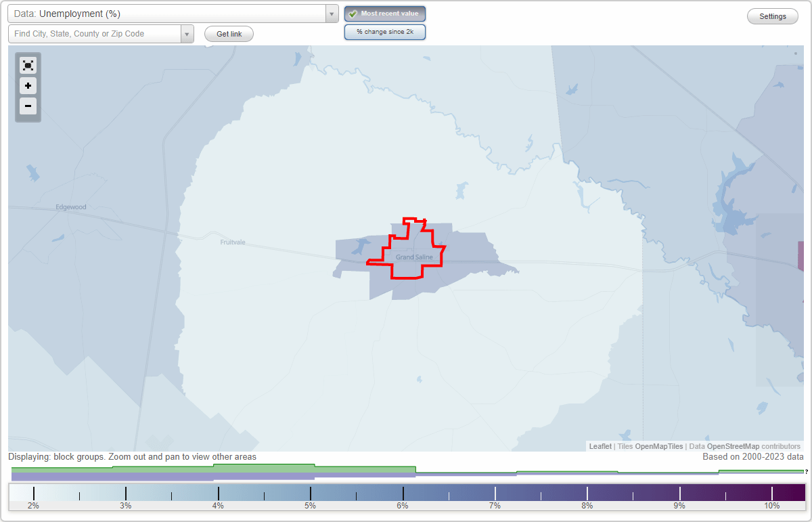
Task: Click the 2% mark on color scale
Action: pyautogui.click(x=33, y=505)
